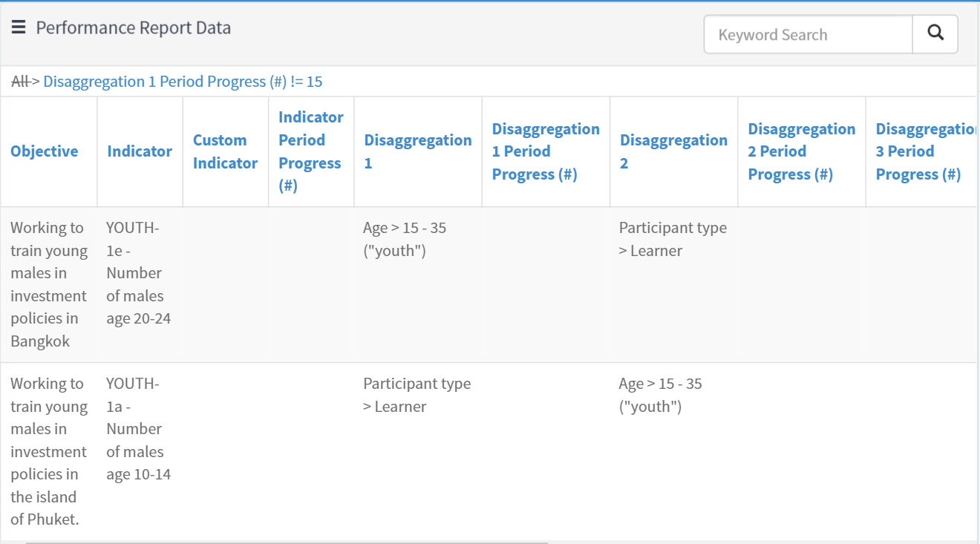980x544 pixels.
Task: Select the Bangkok objective cell
Action: [x=48, y=284]
